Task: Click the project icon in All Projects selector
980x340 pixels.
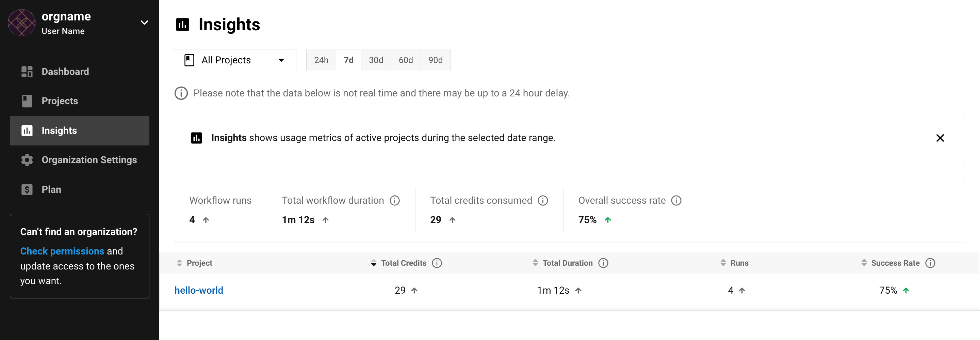Action: 189,60
